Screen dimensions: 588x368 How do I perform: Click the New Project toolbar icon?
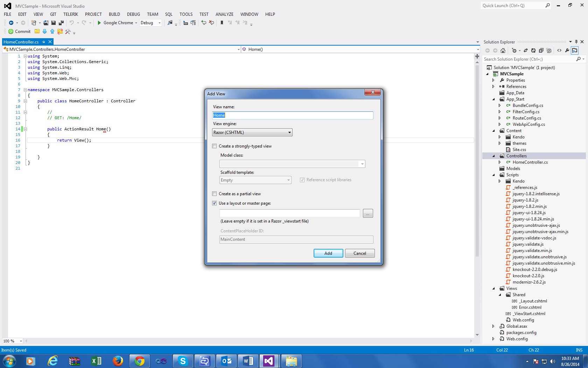tap(34, 23)
